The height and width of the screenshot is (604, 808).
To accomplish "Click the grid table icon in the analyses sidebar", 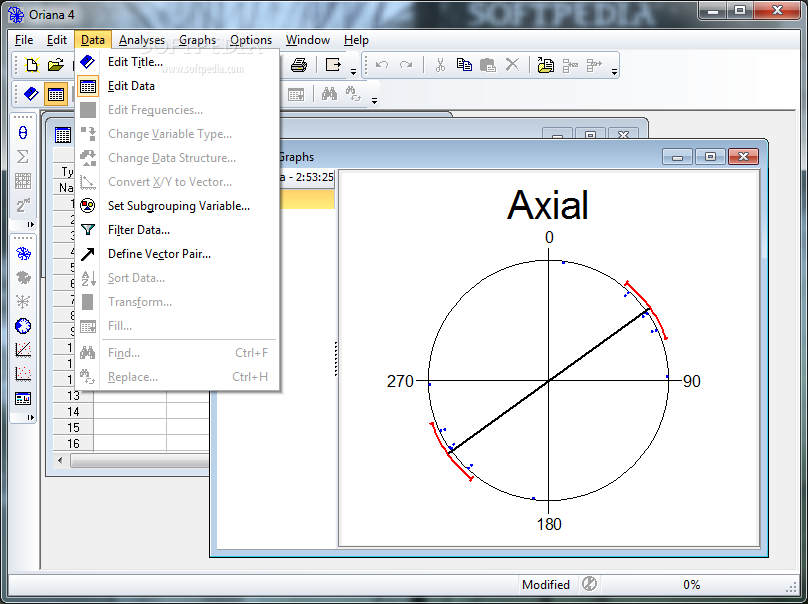I will (23, 181).
